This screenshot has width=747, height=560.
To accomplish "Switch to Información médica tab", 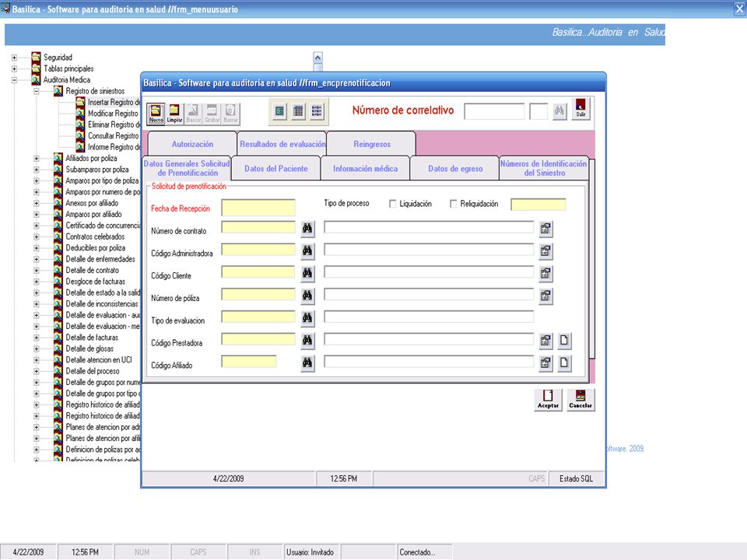I will [x=366, y=169].
